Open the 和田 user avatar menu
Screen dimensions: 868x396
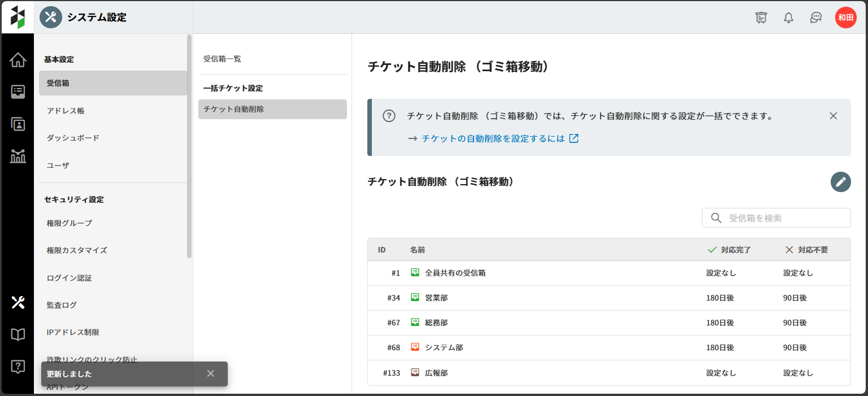[845, 18]
